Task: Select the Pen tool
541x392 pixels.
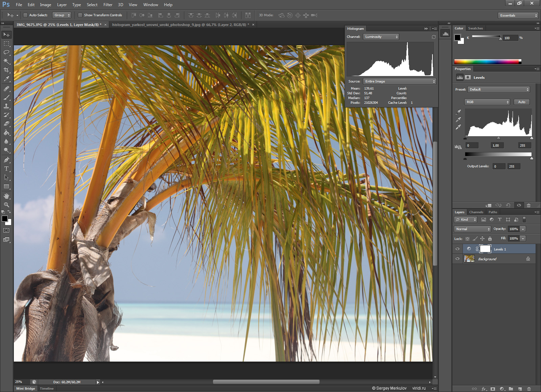Action: click(x=6, y=160)
